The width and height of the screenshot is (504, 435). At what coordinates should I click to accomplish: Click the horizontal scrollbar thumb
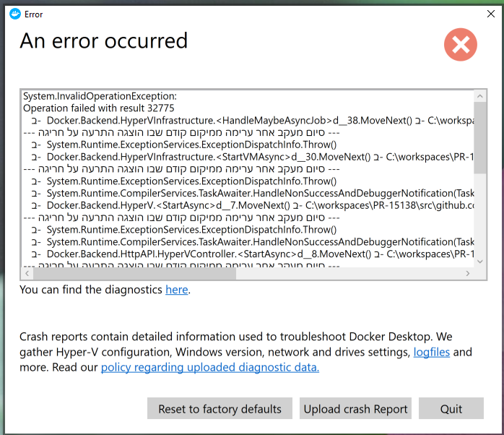[x=135, y=273]
